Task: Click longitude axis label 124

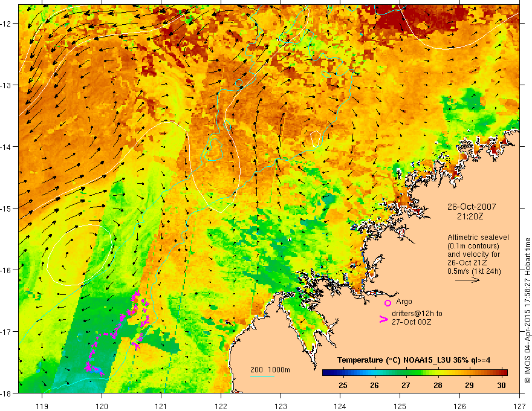Action: pyautogui.click(x=340, y=407)
